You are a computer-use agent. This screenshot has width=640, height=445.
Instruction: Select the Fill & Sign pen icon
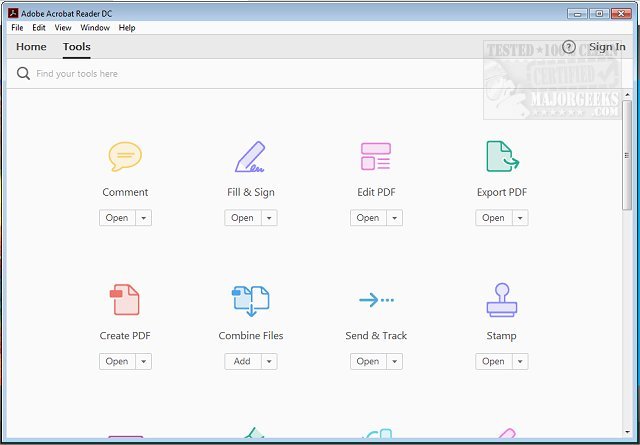[x=250, y=157]
